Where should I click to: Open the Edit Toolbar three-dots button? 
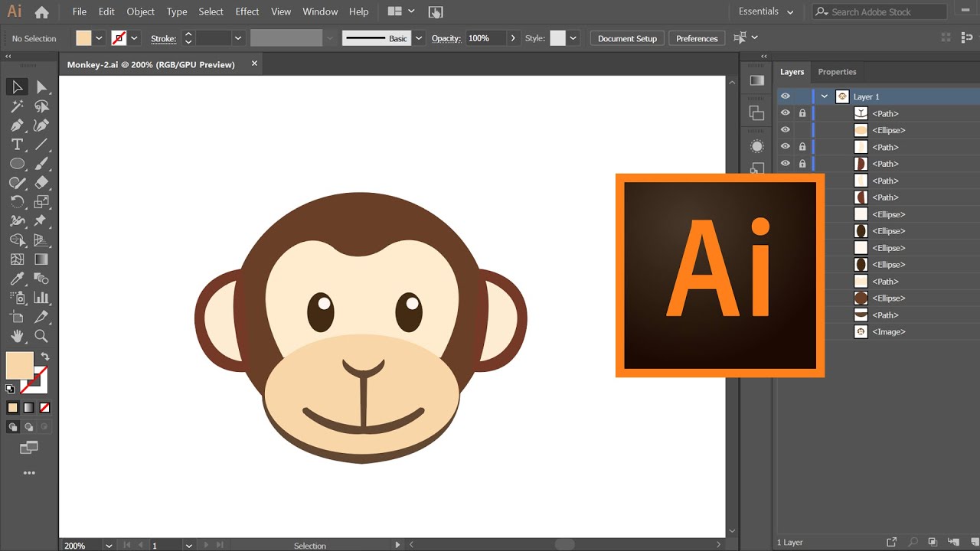[29, 473]
